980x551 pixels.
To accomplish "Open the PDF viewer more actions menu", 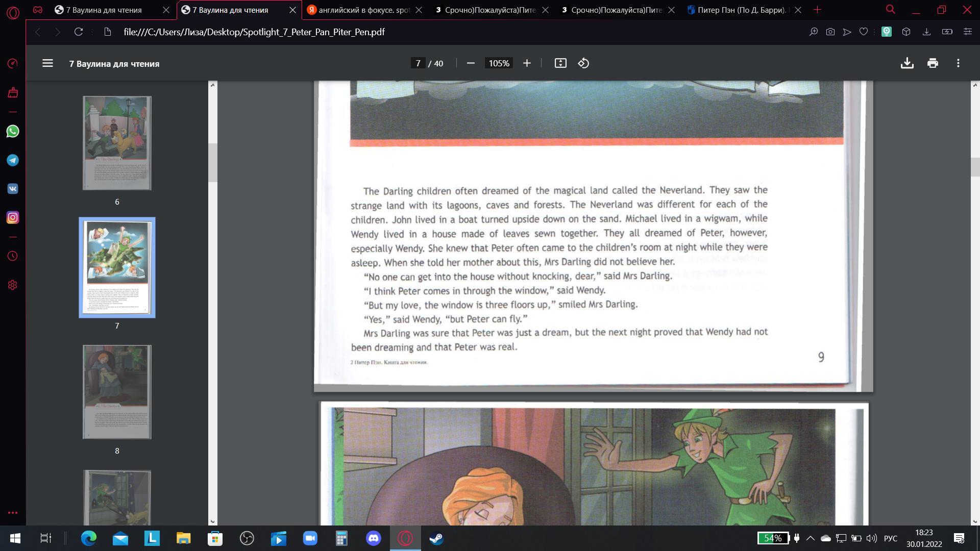I will pos(958,63).
